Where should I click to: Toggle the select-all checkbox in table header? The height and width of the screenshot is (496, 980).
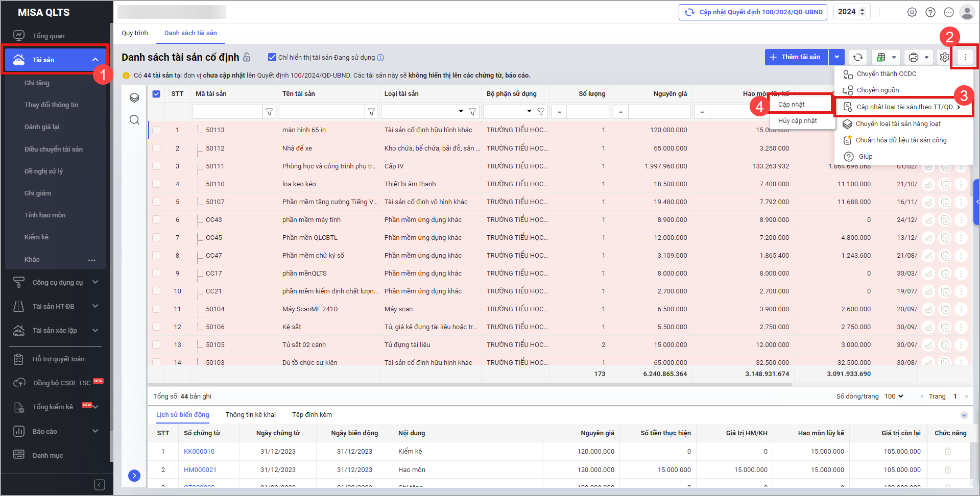click(x=156, y=94)
